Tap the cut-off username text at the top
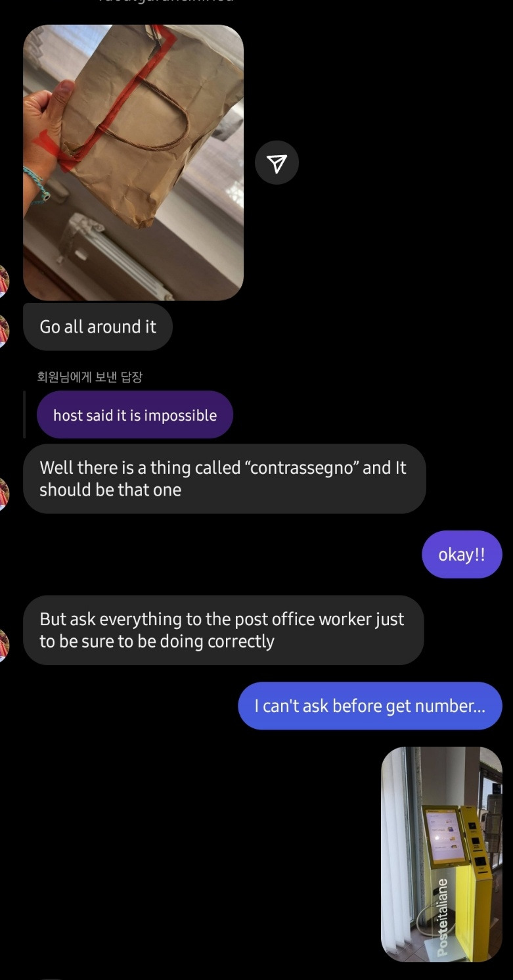The height and width of the screenshot is (980, 513). click(166, 2)
